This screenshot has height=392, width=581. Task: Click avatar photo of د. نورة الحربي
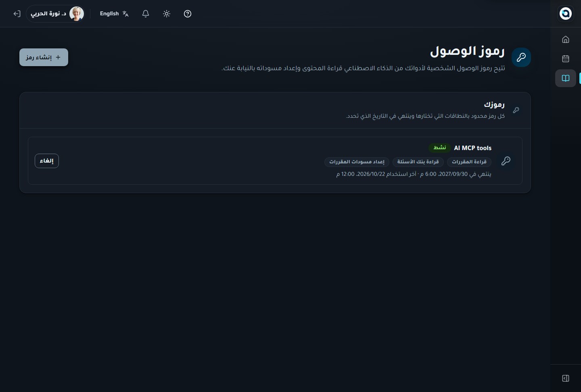pos(77,14)
